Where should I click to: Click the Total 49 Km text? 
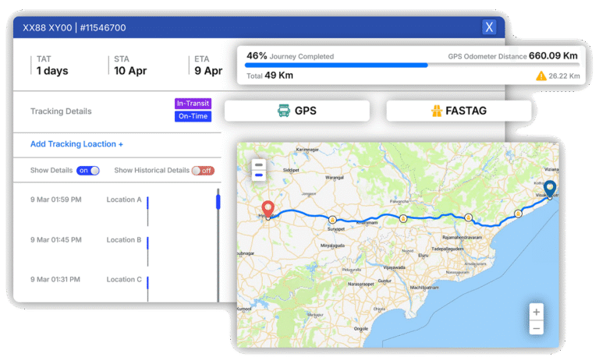click(270, 76)
